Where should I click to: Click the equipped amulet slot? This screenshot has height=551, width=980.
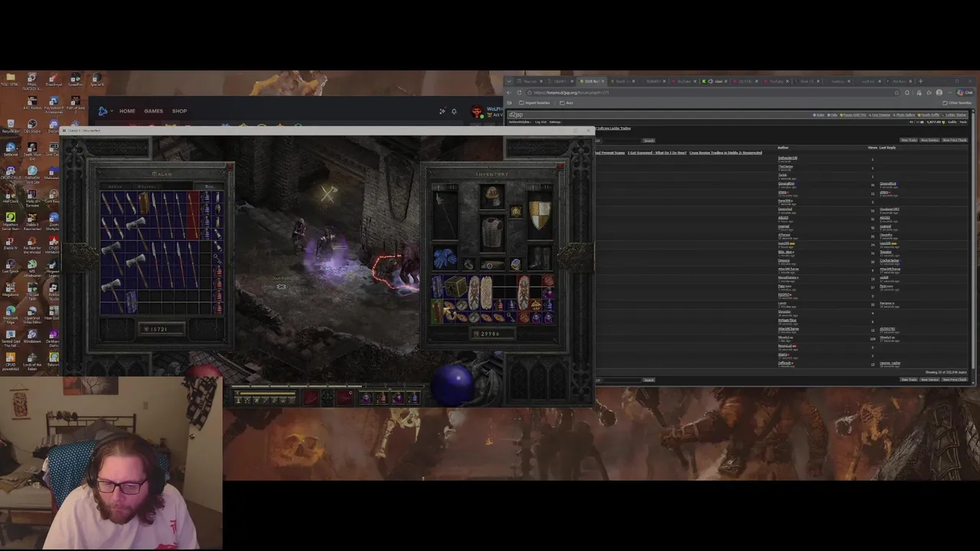pyautogui.click(x=516, y=212)
